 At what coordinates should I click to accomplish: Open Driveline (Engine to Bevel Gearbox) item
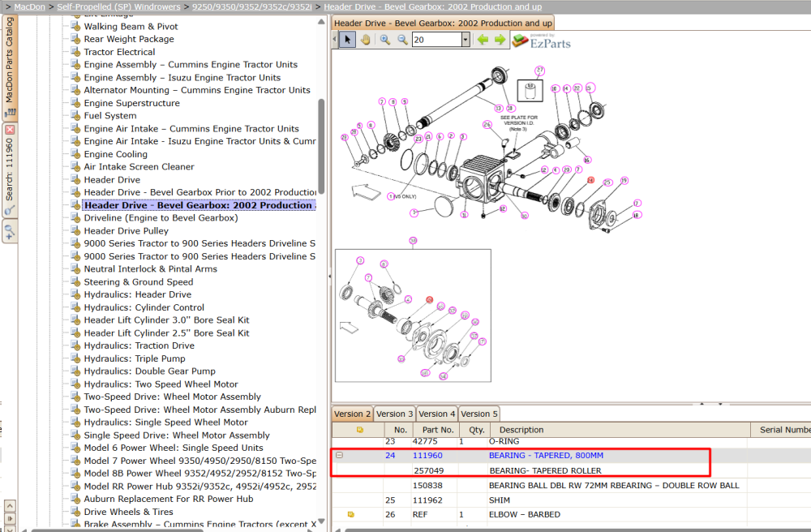coord(161,217)
